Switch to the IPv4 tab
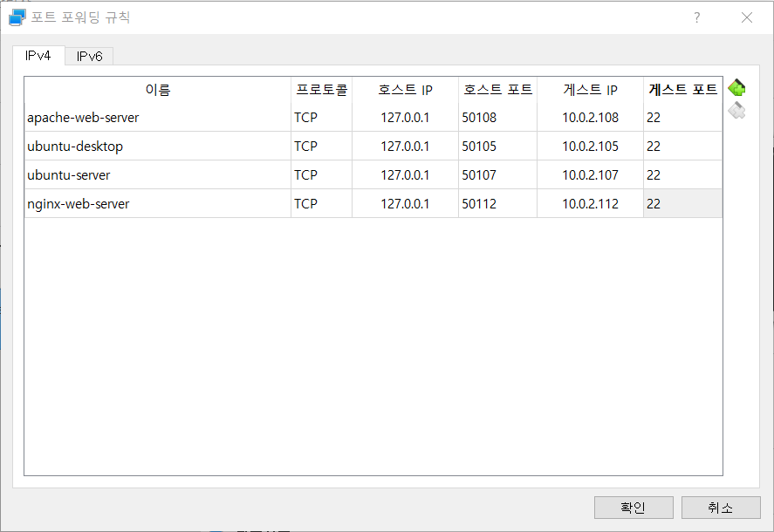The width and height of the screenshot is (774, 532). [x=38, y=55]
